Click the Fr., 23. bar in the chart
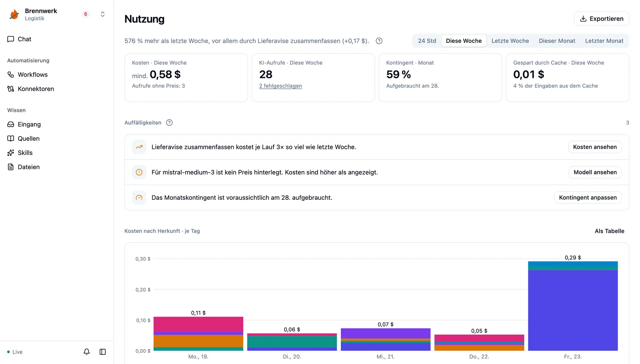This screenshot has width=640, height=364. pyautogui.click(x=573, y=306)
